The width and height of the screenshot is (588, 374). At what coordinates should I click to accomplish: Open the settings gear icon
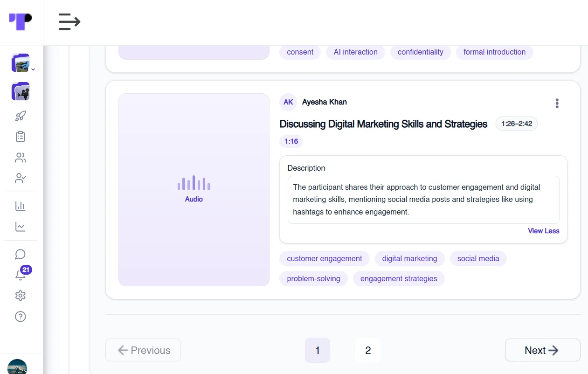coord(21,296)
